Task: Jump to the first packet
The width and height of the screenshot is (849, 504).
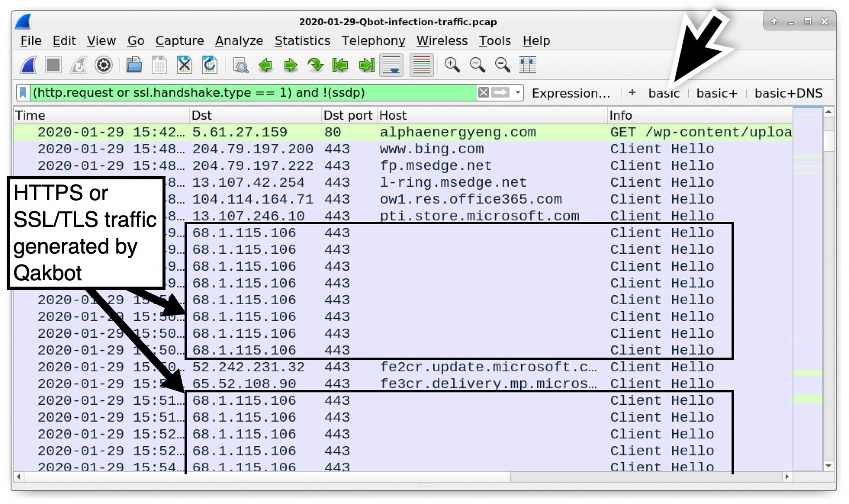Action: (341, 65)
